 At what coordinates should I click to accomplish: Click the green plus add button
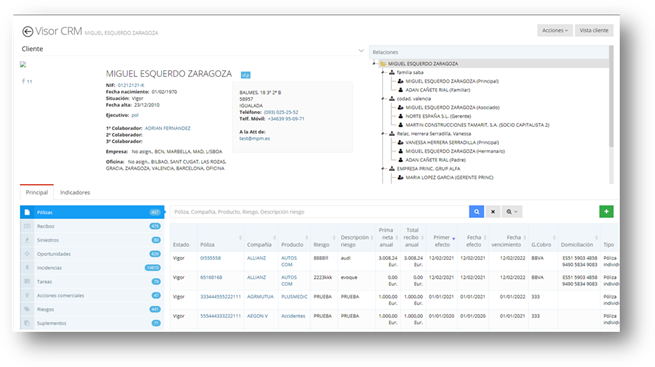(x=606, y=212)
